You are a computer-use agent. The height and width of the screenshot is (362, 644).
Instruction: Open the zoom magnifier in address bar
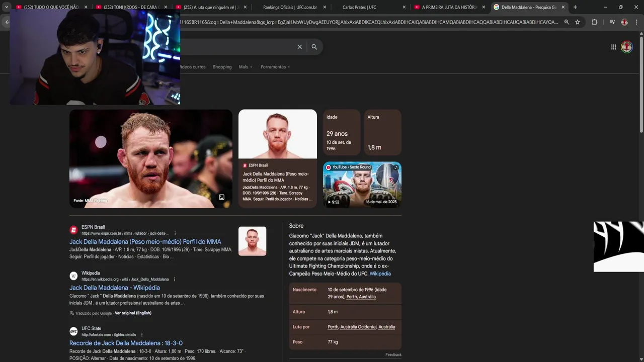(x=567, y=22)
